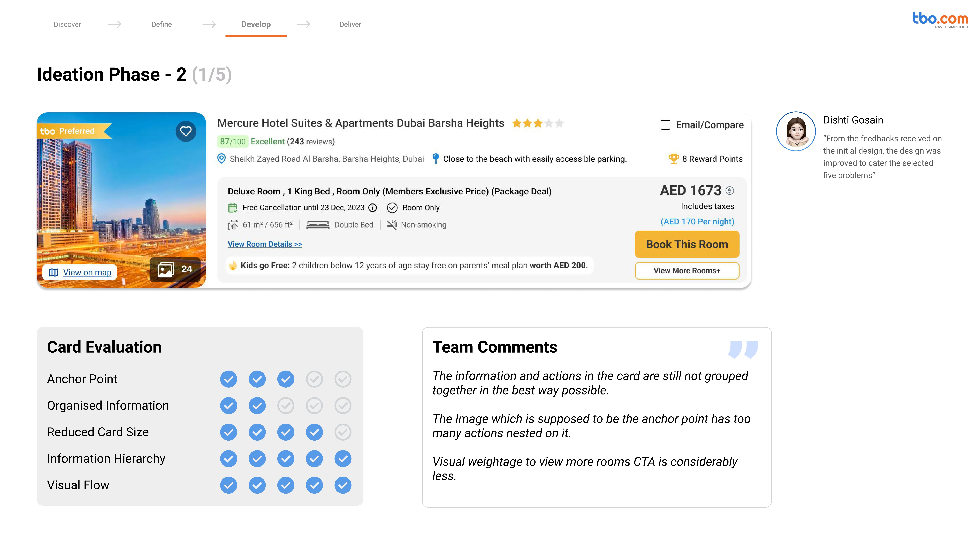The height and width of the screenshot is (551, 980).
Task: Switch to the Discover step tab
Action: pyautogui.click(x=67, y=24)
